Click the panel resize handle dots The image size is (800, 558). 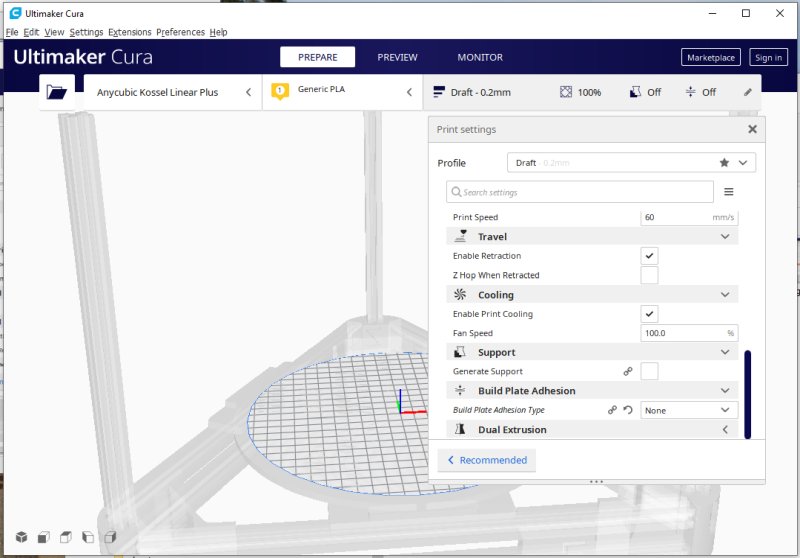point(596,481)
